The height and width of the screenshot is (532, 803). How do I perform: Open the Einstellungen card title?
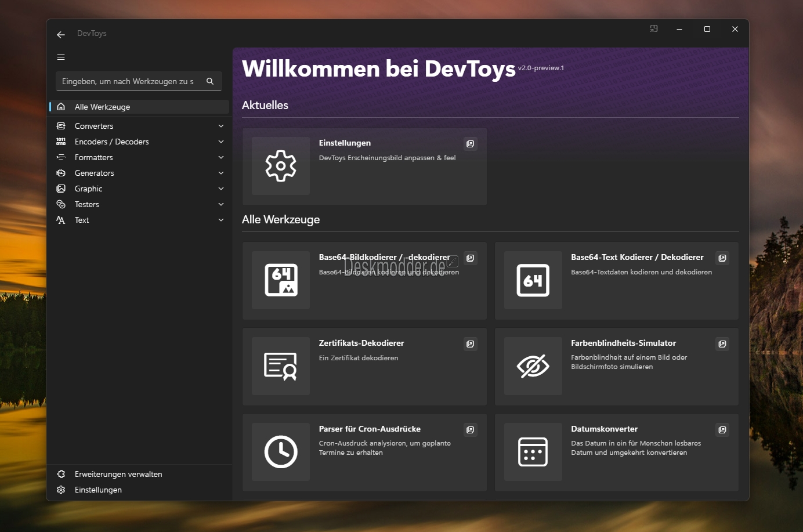(345, 143)
